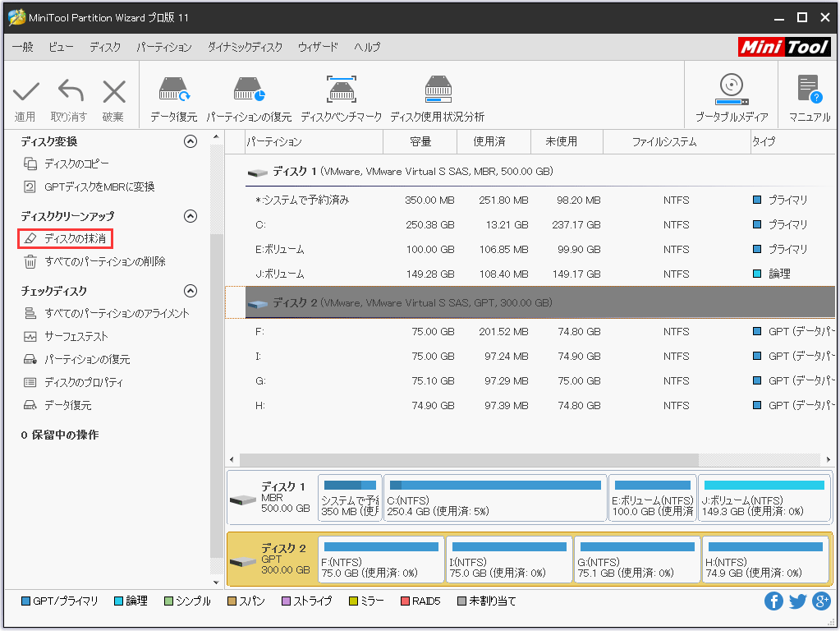This screenshot has width=840, height=631.
Task: Open the 一般 menu
Action: tap(23, 47)
